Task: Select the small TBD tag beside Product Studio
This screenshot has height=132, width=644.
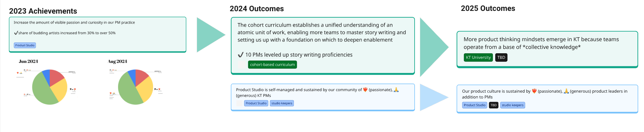Action: 494,105
